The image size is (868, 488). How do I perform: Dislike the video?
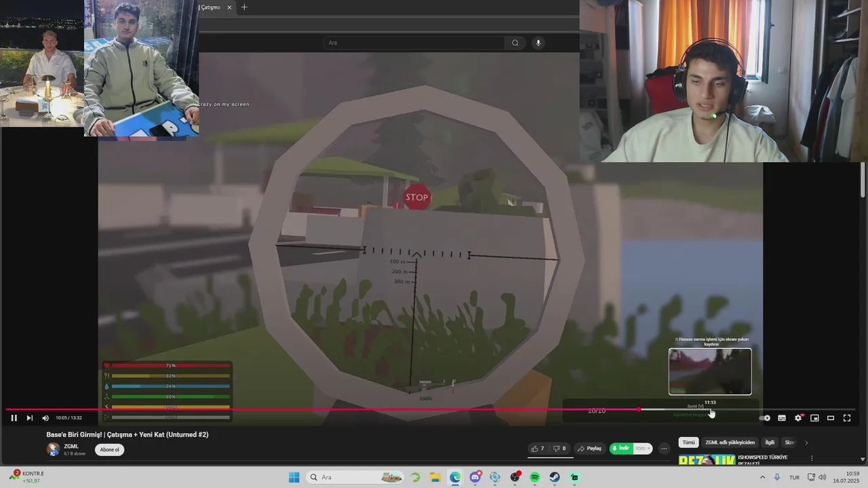(559, 448)
